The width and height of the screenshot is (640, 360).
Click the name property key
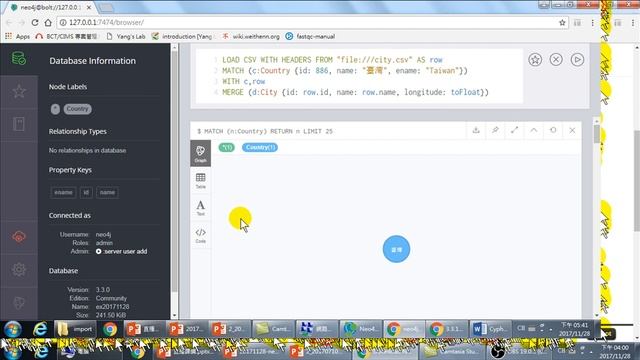[x=107, y=192]
